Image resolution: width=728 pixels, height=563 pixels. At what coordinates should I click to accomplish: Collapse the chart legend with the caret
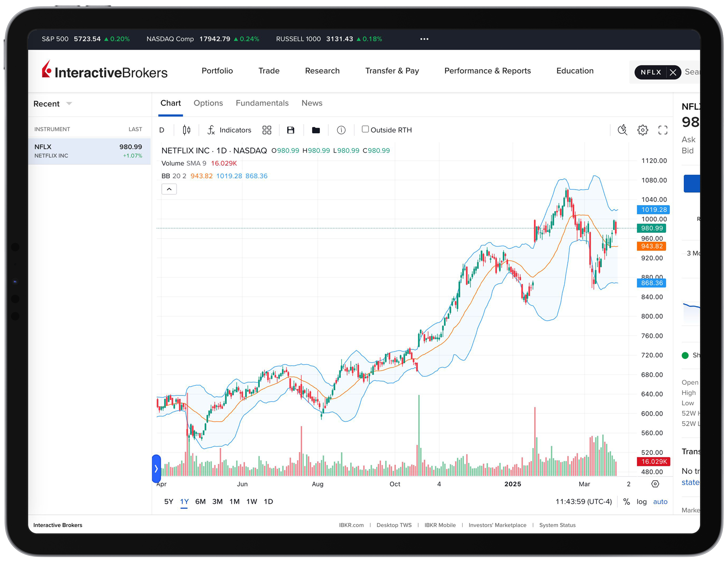click(169, 189)
